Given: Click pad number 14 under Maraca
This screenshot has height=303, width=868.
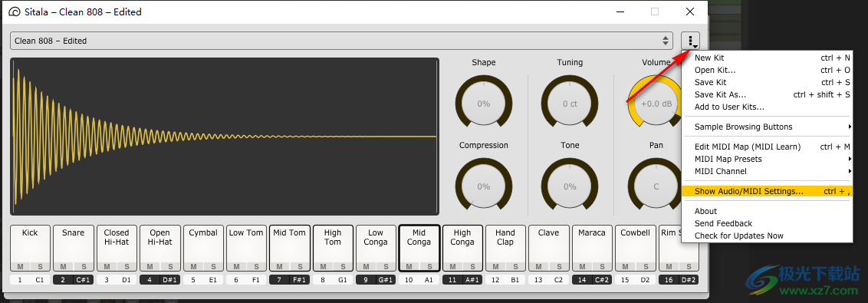Looking at the screenshot, I should tap(582, 280).
